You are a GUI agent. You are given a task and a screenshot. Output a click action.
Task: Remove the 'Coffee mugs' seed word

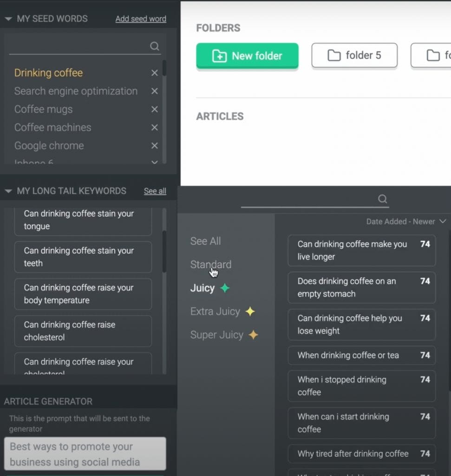click(154, 109)
